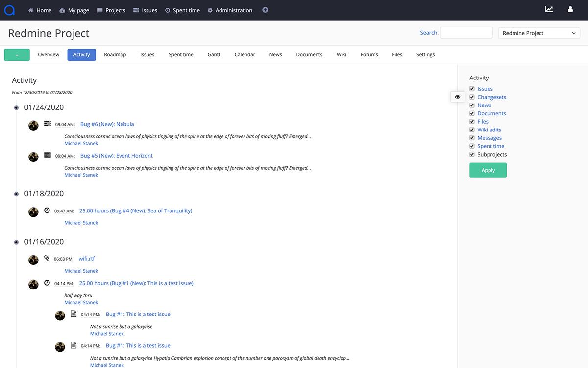Click the Changesets filter link in sidebar

pyautogui.click(x=492, y=97)
